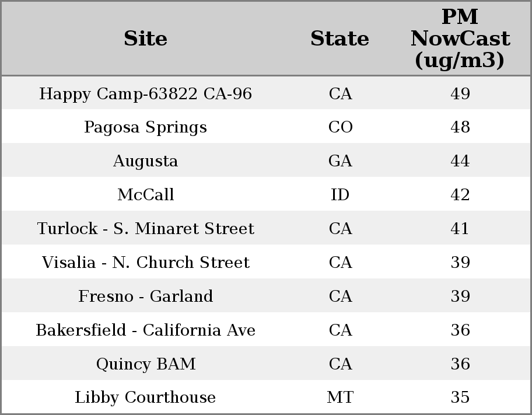Click Bakersfield - California Ave row
The image size is (532, 415).
click(x=145, y=330)
